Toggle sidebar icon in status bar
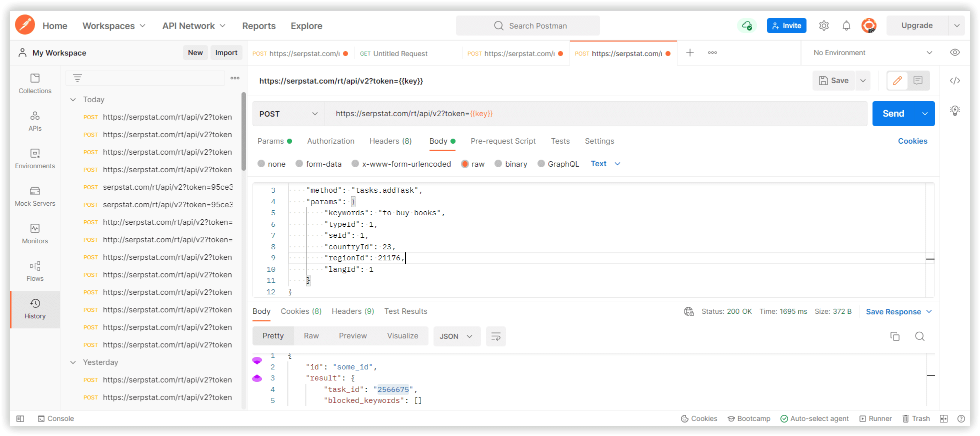 coord(20,418)
